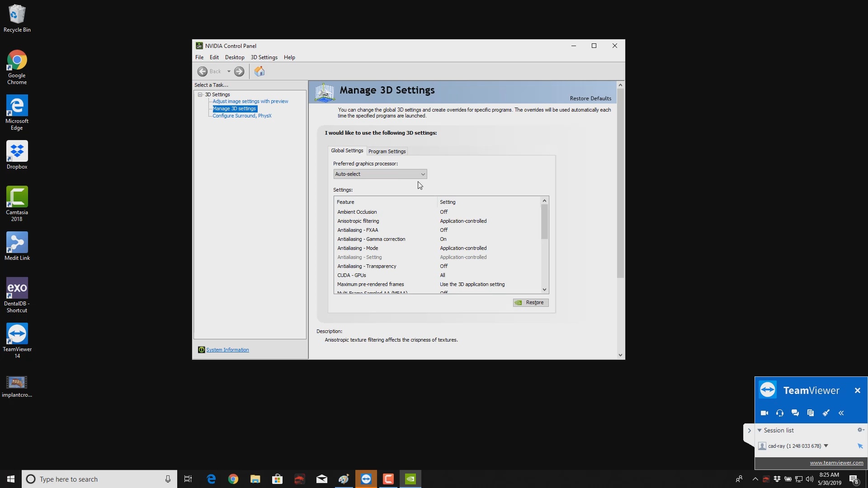The image size is (868, 488).
Task: Open Task View on taskbar
Action: click(x=188, y=479)
